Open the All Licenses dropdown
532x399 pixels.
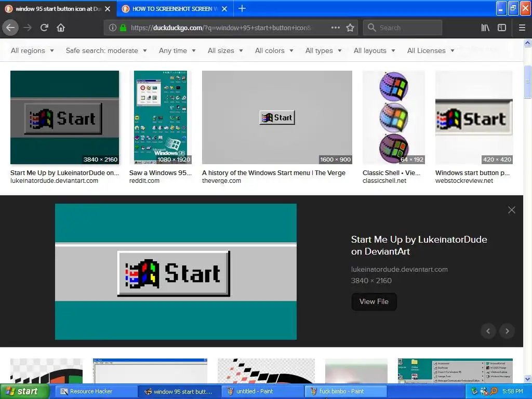431,50
